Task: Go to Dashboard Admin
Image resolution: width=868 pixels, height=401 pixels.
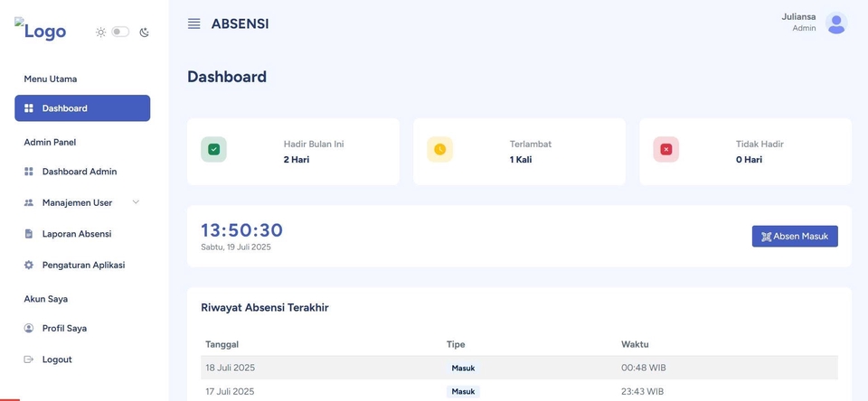Action: [x=82, y=172]
